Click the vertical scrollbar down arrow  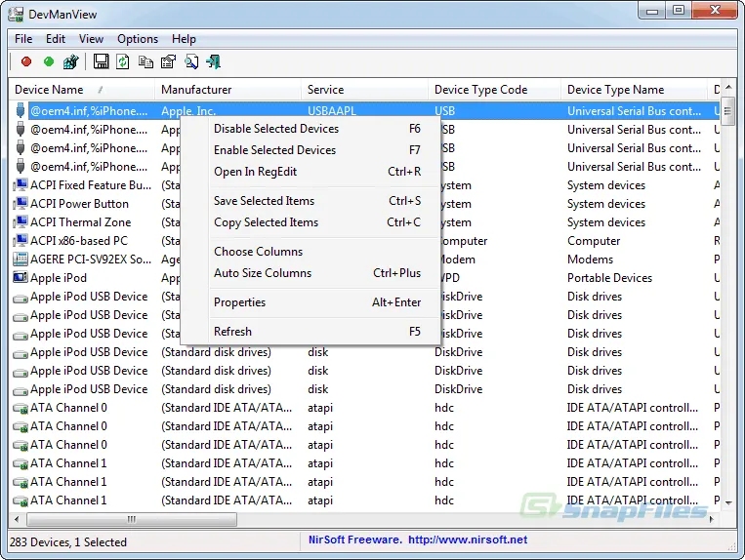click(727, 503)
